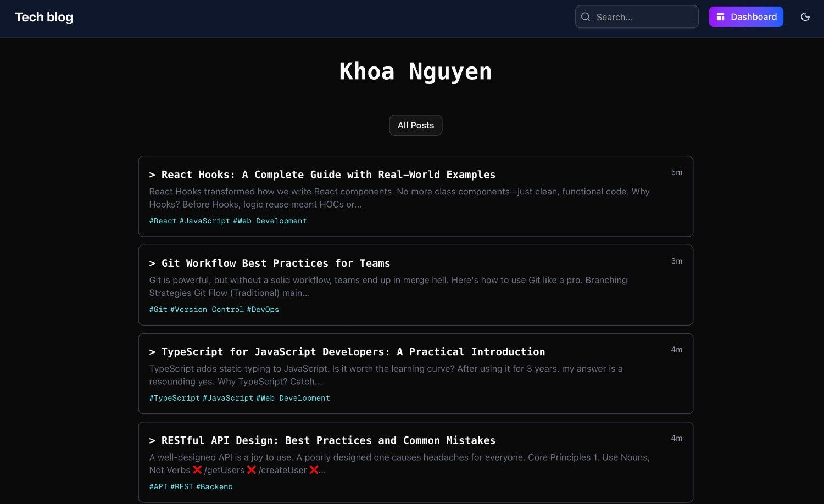Select the All Posts filter
The image size is (824, 504).
pos(415,125)
